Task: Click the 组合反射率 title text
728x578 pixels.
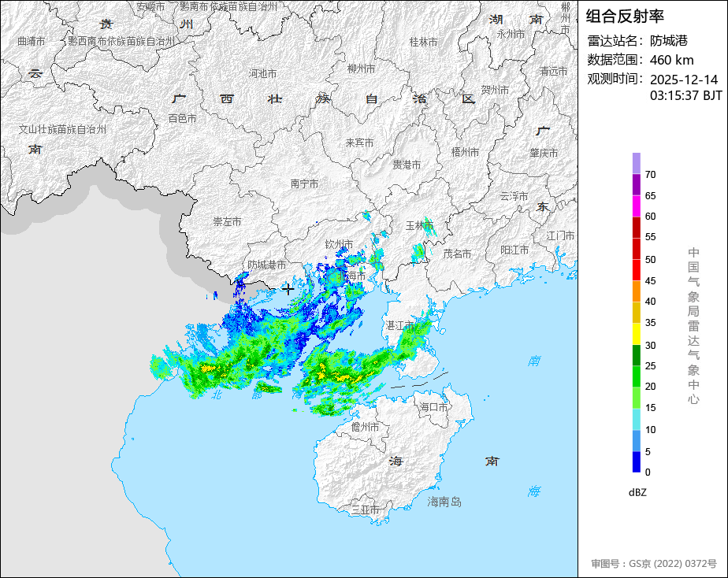Action: pos(625,17)
